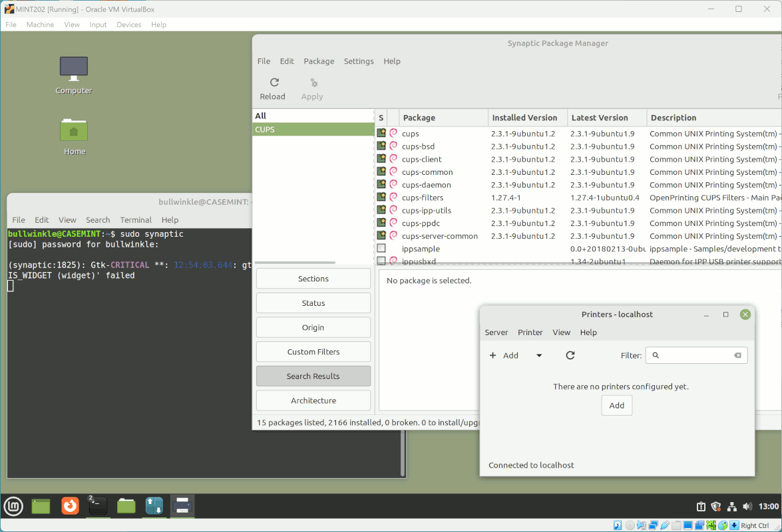Click the green show-desktop icon in taskbar
The width and height of the screenshot is (782, 532).
coord(41,507)
